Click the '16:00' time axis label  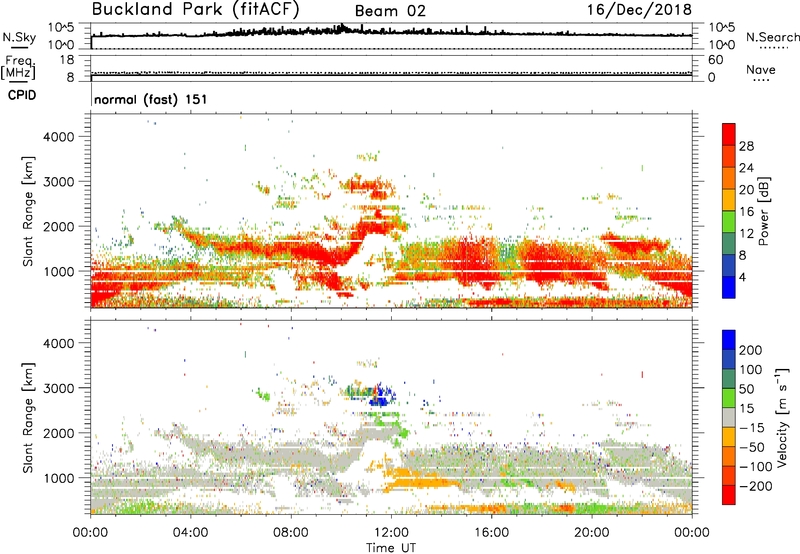(x=491, y=532)
